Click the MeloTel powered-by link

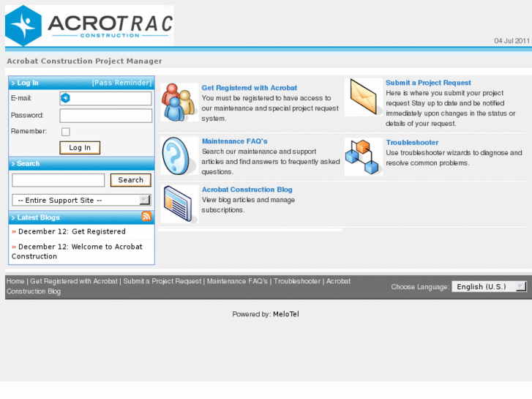click(x=286, y=314)
